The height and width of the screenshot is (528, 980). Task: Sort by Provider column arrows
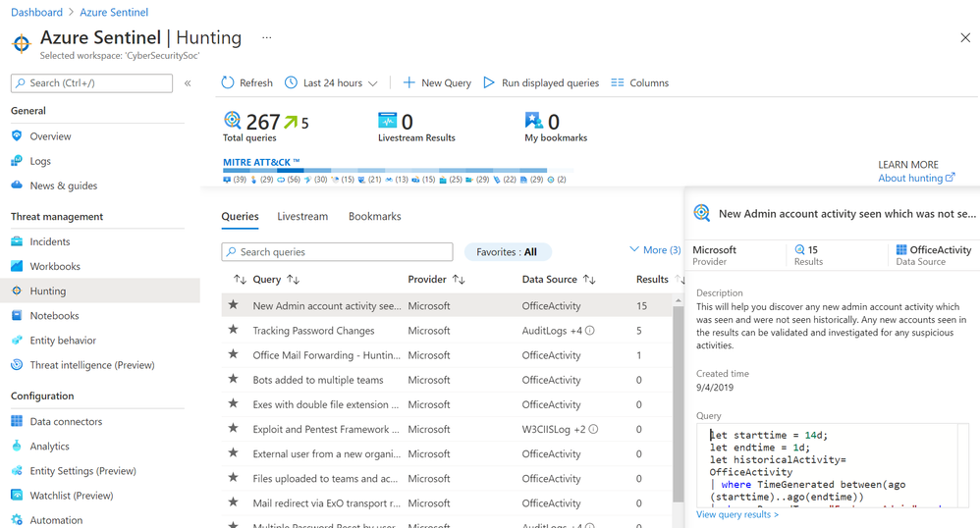[459, 280]
